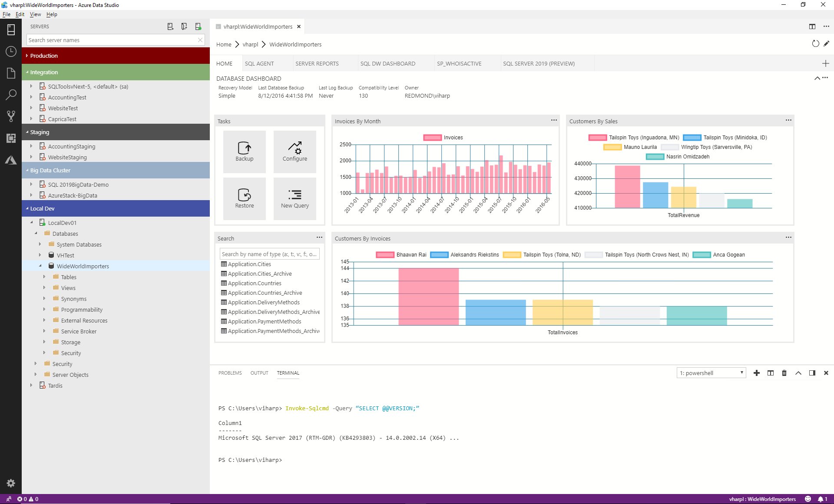Select the PowerShell terminal dropdown
The height and width of the screenshot is (504, 834).
710,373
